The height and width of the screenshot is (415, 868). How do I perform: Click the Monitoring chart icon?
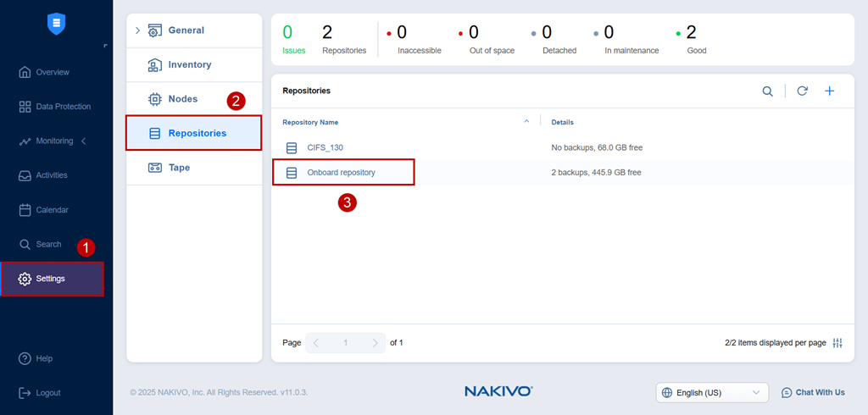point(25,141)
